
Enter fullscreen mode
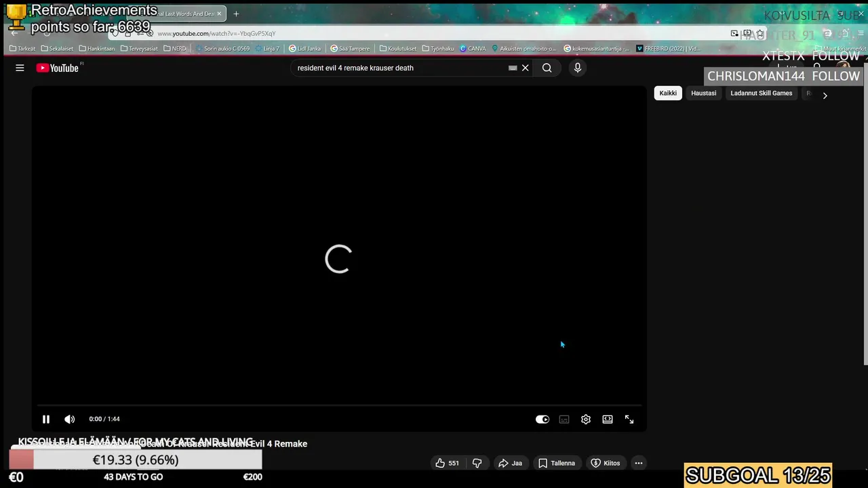(x=629, y=420)
